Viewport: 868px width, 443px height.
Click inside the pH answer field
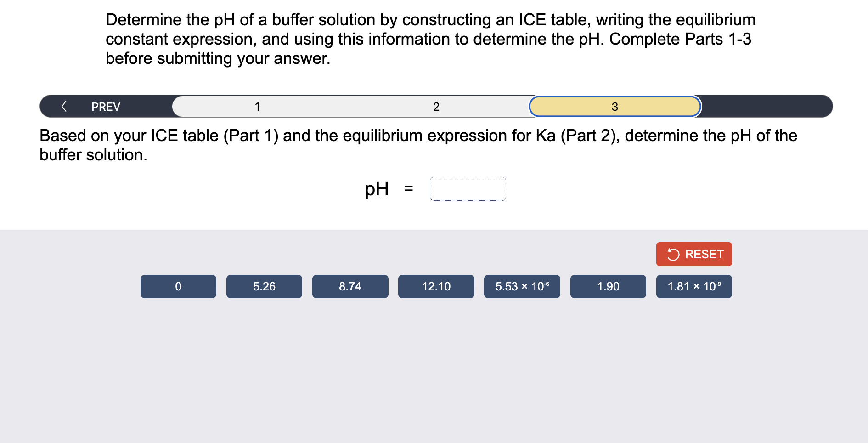point(468,188)
